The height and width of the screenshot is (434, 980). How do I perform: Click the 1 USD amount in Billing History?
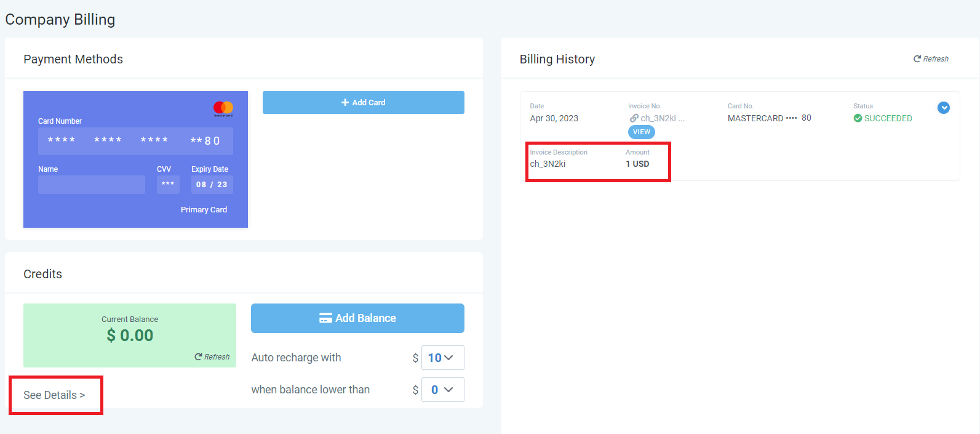(x=637, y=164)
